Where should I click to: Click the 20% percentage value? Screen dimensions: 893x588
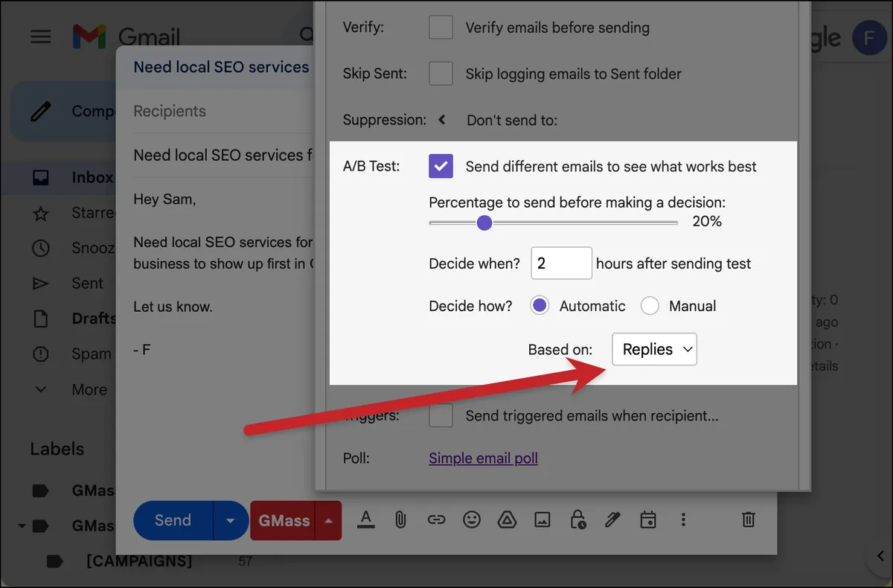[707, 221]
